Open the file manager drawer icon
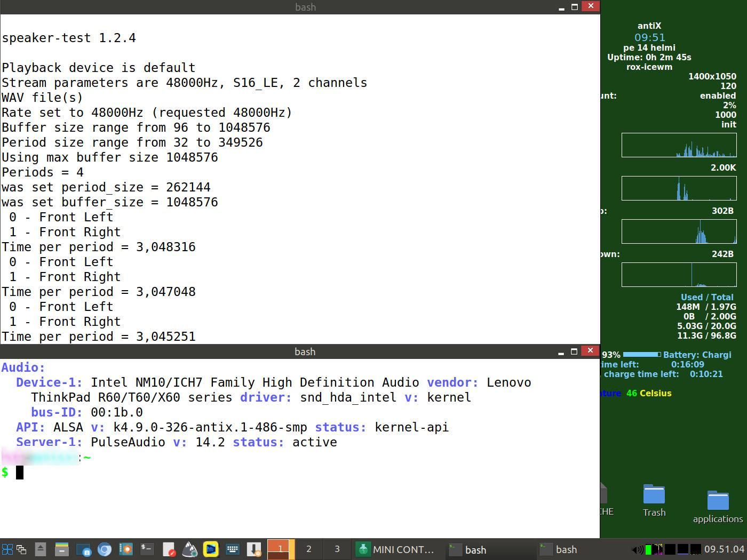 coord(62,549)
